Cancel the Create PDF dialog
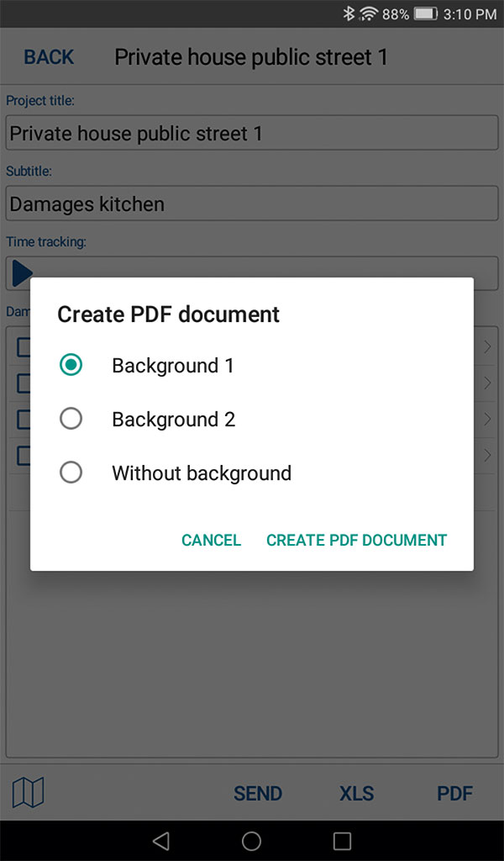Image resolution: width=504 pixels, height=861 pixels. coord(211,540)
